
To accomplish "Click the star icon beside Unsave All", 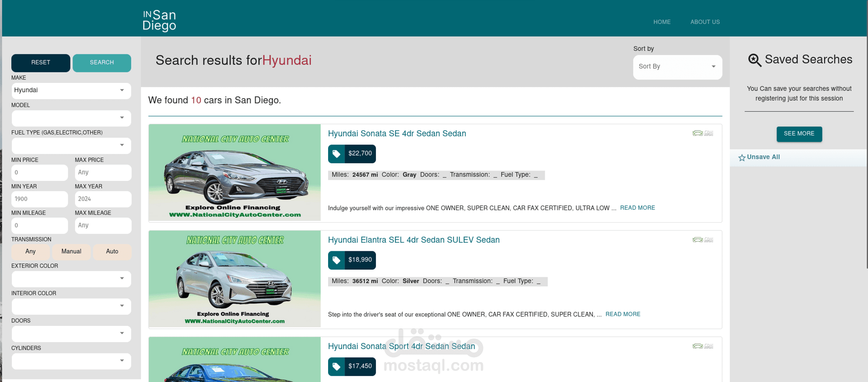I will 742,158.
